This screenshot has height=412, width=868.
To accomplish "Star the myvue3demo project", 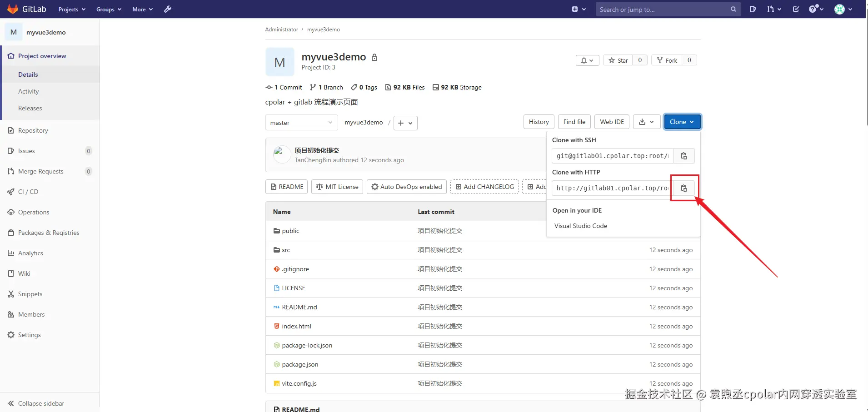I will pyautogui.click(x=618, y=60).
